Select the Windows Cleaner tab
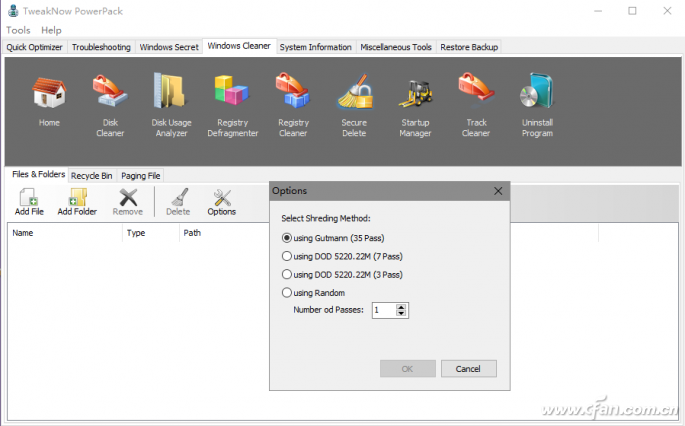Screen dimensions: 685x426 [239, 46]
